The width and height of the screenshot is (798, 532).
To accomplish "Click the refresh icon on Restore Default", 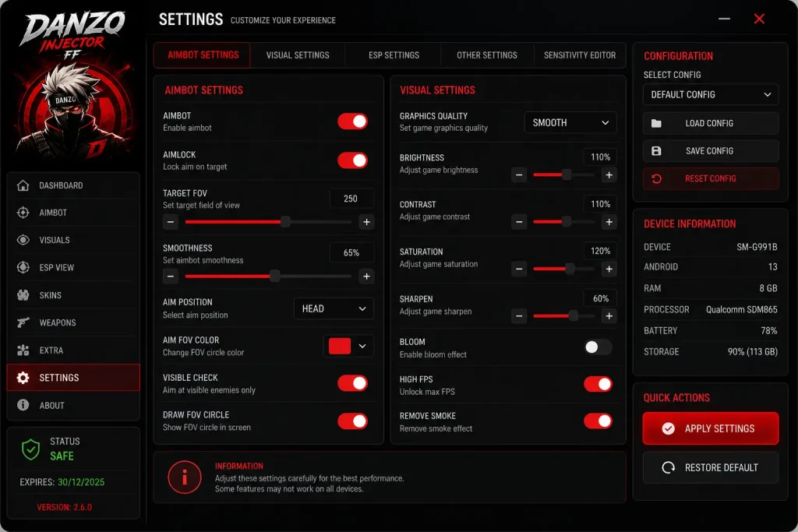I will click(668, 467).
